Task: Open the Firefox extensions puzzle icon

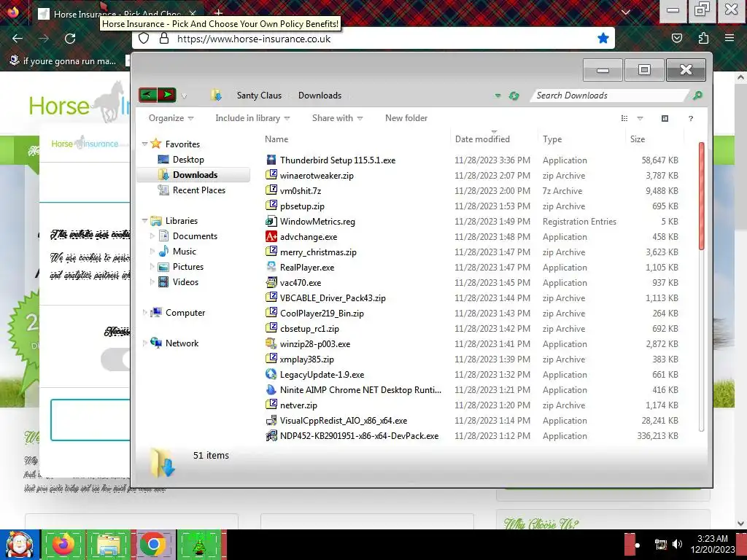Action: tap(703, 38)
